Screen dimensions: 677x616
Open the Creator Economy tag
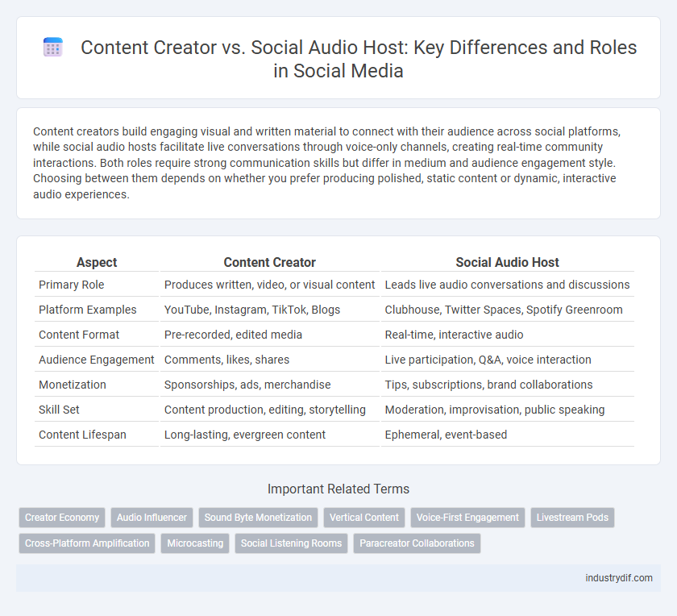[62, 517]
